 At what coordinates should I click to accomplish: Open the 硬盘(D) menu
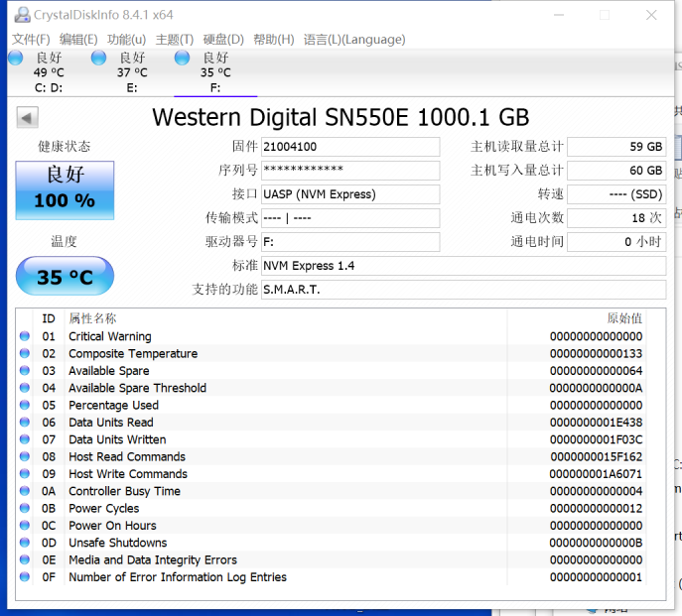coord(223,40)
